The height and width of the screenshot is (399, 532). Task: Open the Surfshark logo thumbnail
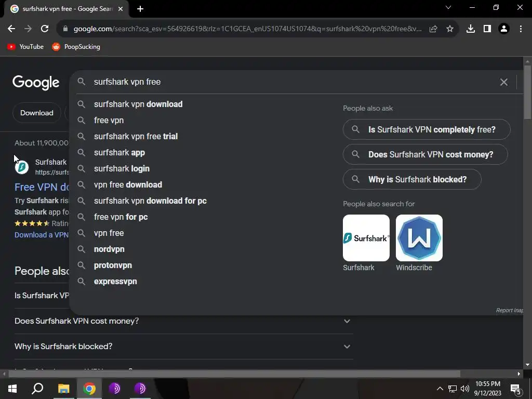(x=366, y=238)
